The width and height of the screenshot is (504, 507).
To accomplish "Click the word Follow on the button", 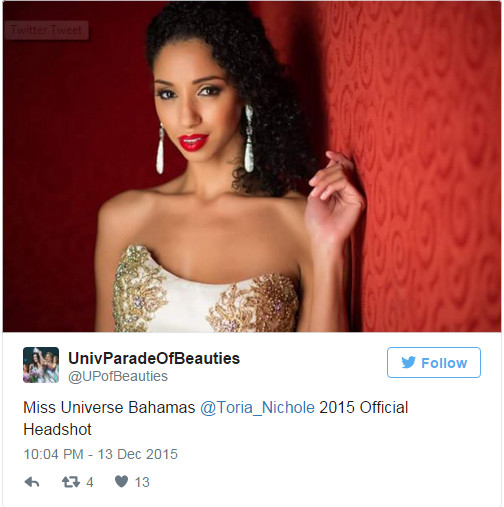I will [444, 363].
